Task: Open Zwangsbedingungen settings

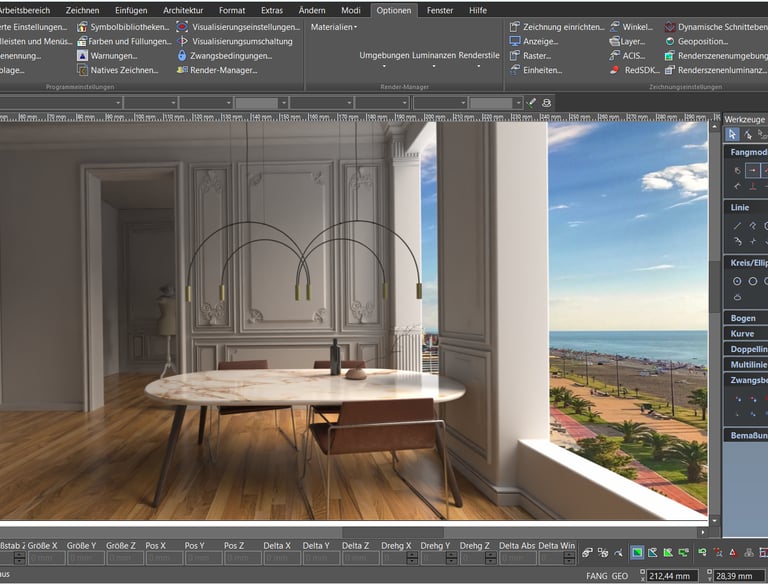Action: 224,56
